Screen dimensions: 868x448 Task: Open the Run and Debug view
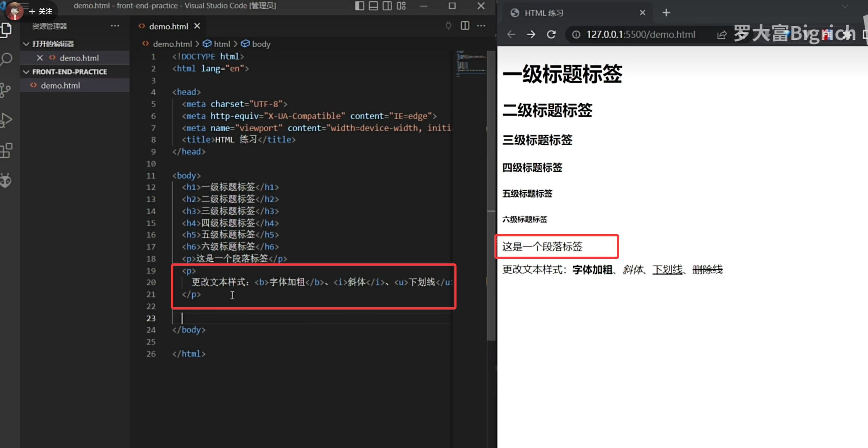tap(6, 120)
